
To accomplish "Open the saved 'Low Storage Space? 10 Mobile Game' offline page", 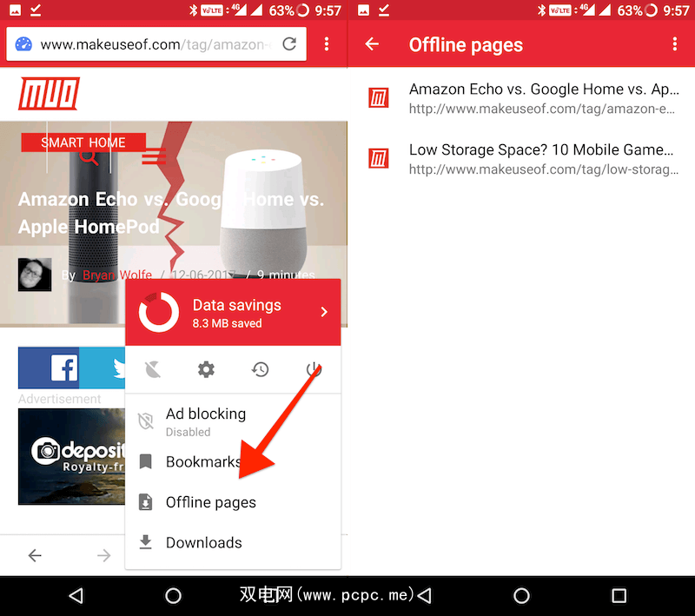I will (x=521, y=159).
